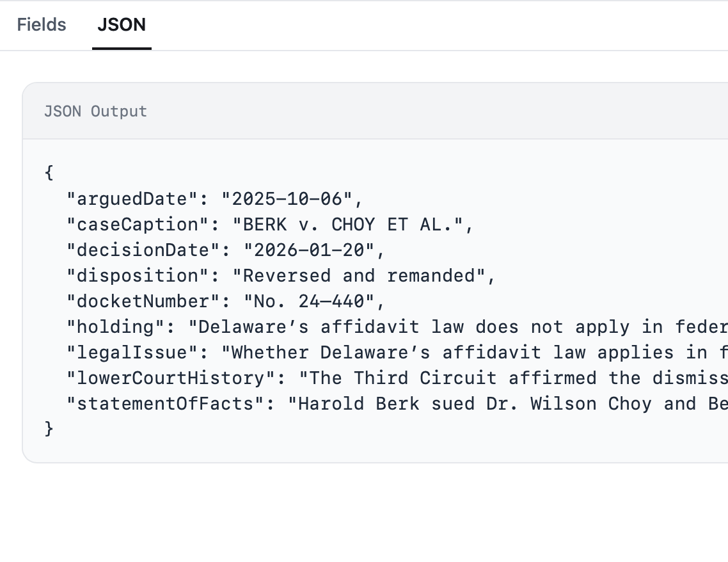Click the "lowerCourtHistory" Third Circuit line
Screen dimensions: 728x562
click(x=397, y=378)
